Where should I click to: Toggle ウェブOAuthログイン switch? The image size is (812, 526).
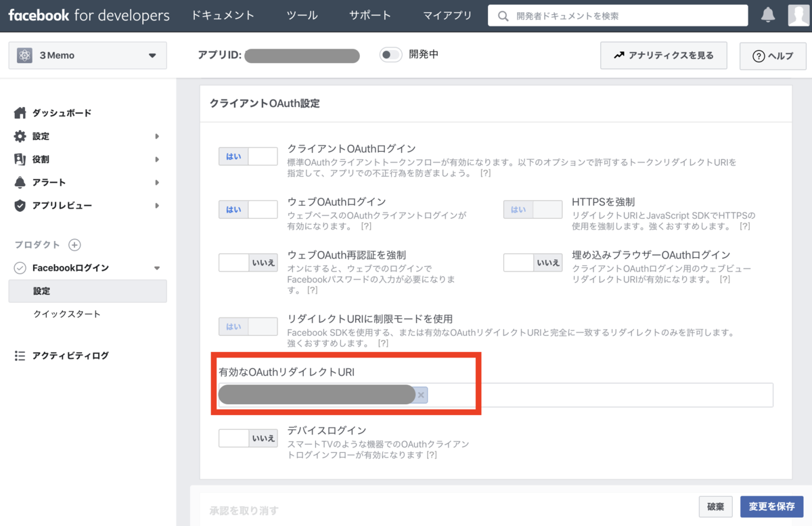[248, 209]
